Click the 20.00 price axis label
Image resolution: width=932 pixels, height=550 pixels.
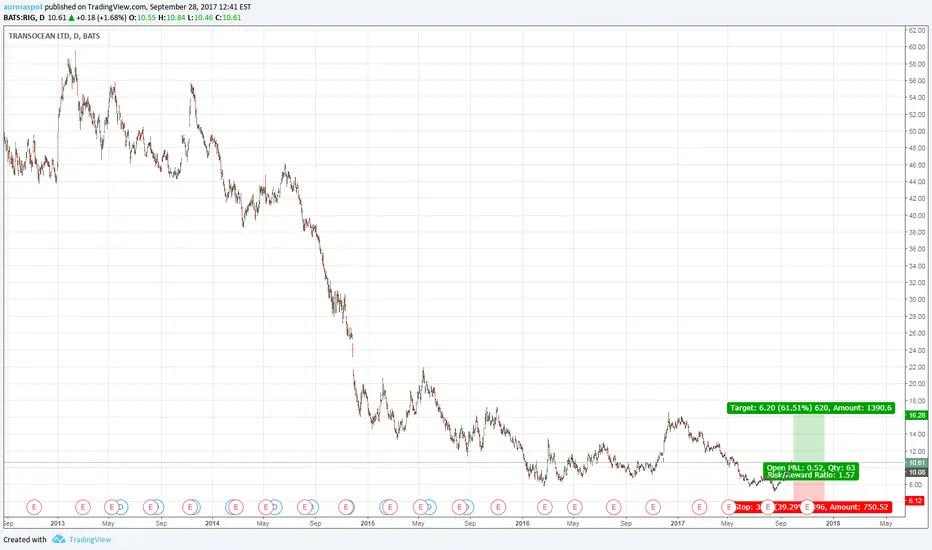917,384
